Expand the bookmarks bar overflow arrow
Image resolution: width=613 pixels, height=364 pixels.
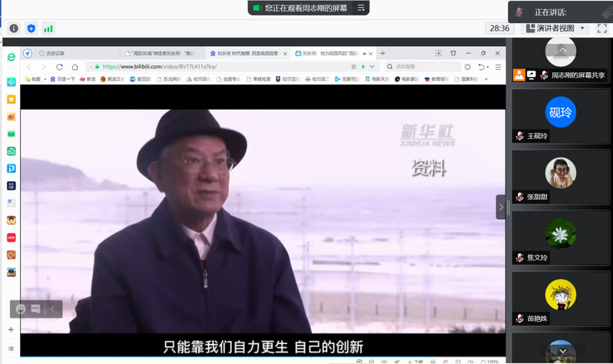(x=486, y=79)
